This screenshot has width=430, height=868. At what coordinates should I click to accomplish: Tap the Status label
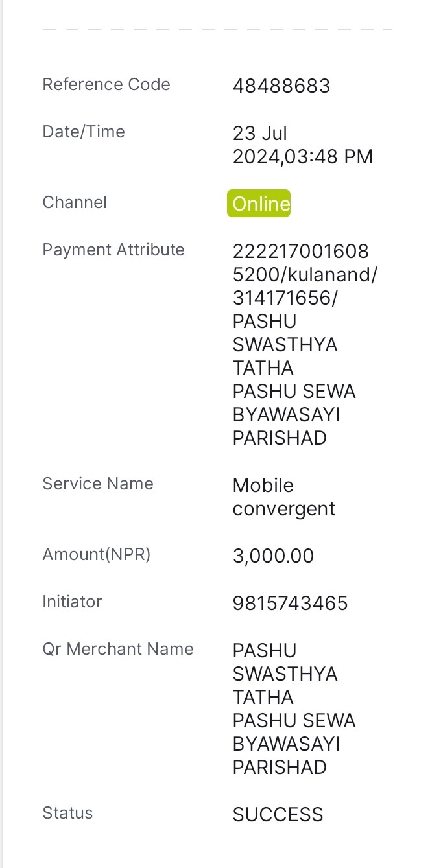[x=67, y=813]
